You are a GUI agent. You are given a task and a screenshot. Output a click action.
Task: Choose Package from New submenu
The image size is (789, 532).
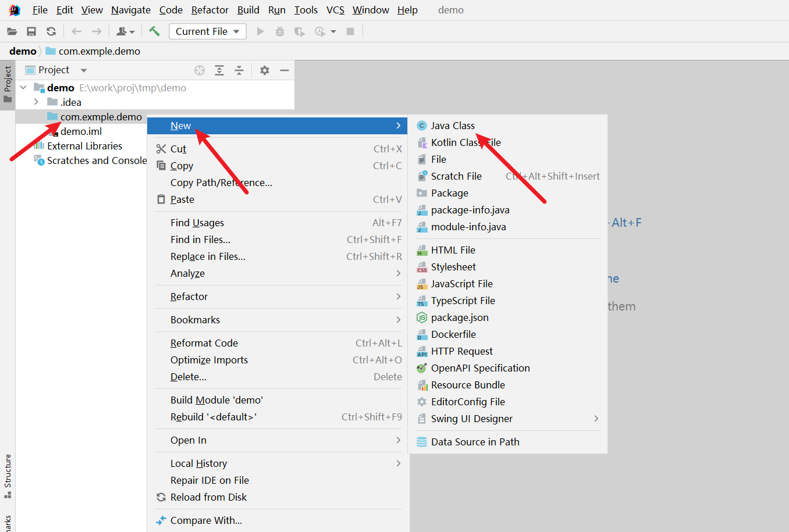(x=508, y=193)
